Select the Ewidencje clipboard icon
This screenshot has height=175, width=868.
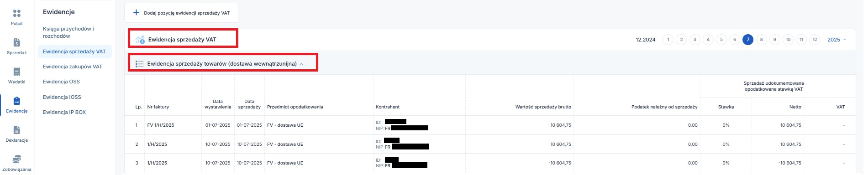[17, 101]
